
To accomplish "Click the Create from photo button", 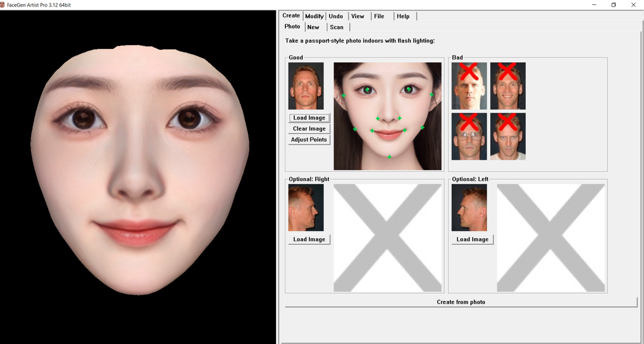I will coord(461,302).
